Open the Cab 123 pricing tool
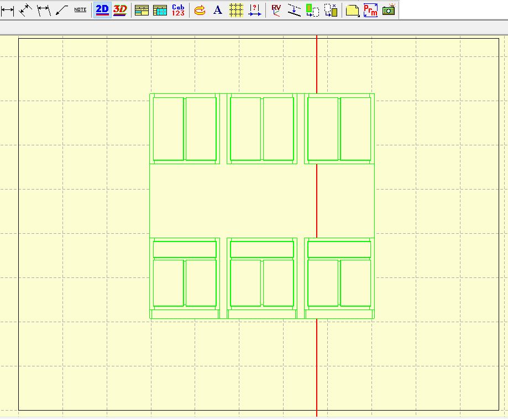508x420 pixels. tap(177, 9)
